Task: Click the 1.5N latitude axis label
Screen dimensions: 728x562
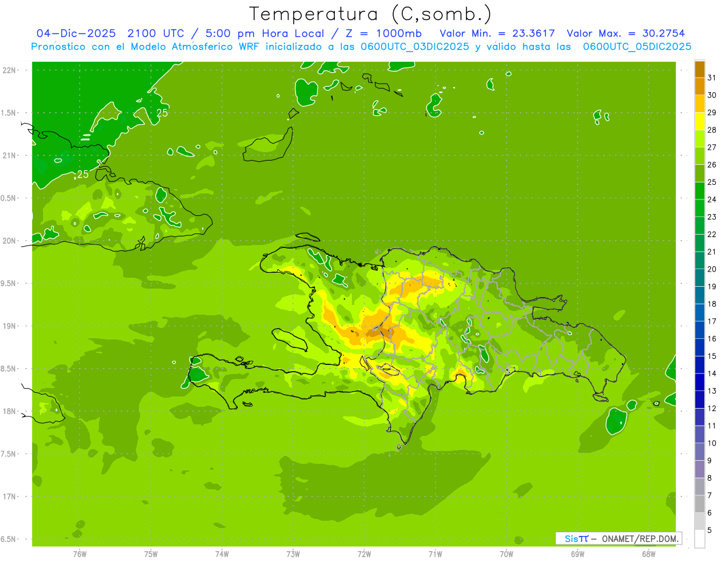Action: (x=8, y=113)
